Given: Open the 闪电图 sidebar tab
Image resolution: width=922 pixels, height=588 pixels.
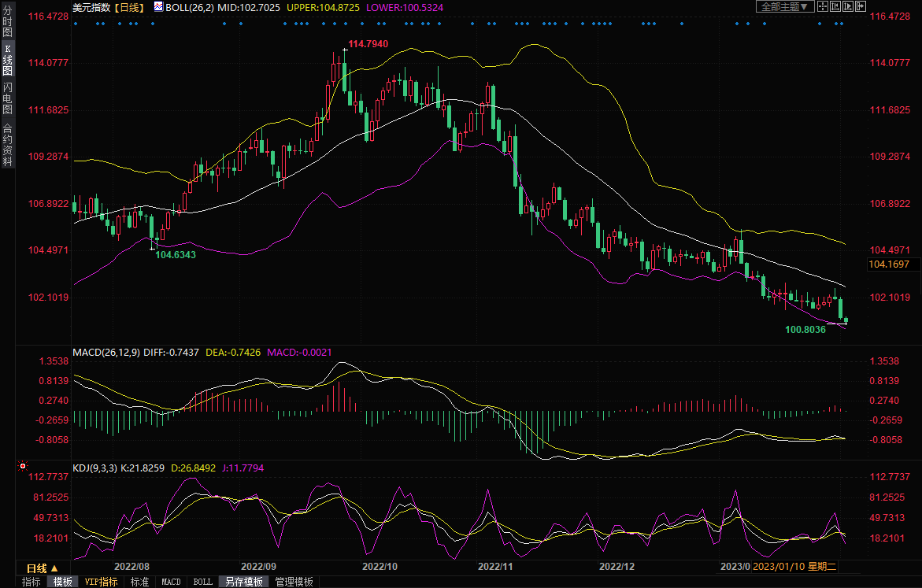Looking at the screenshot, I should click(x=7, y=98).
